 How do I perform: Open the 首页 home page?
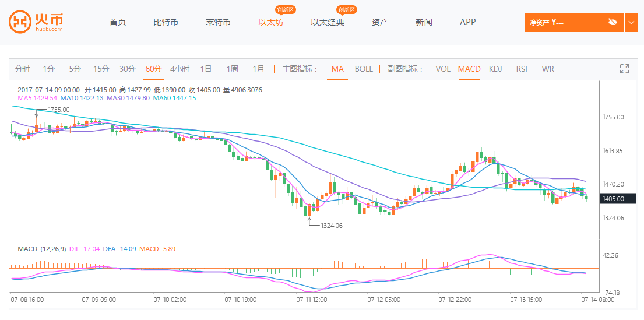coord(118,22)
